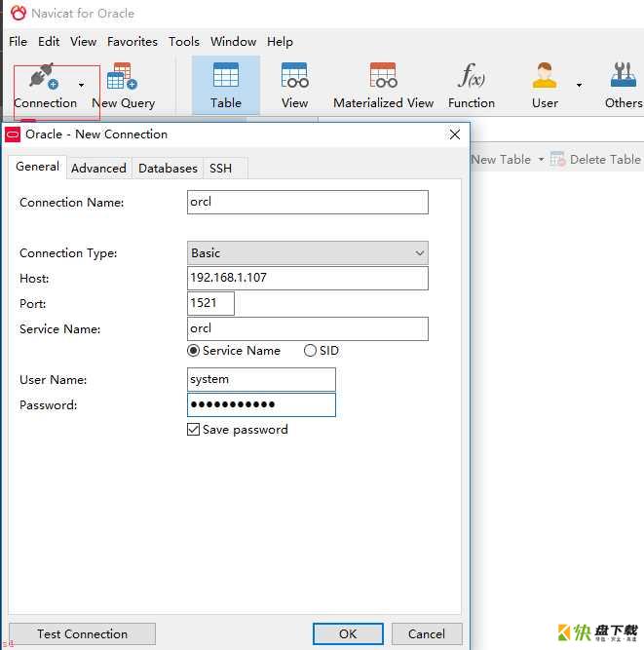Click the New Query toolbar icon
The height and width of the screenshot is (650, 644).
(122, 76)
